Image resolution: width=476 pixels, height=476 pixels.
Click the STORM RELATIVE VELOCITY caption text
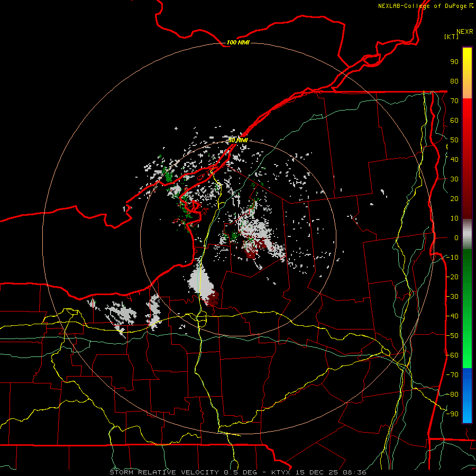click(165, 472)
